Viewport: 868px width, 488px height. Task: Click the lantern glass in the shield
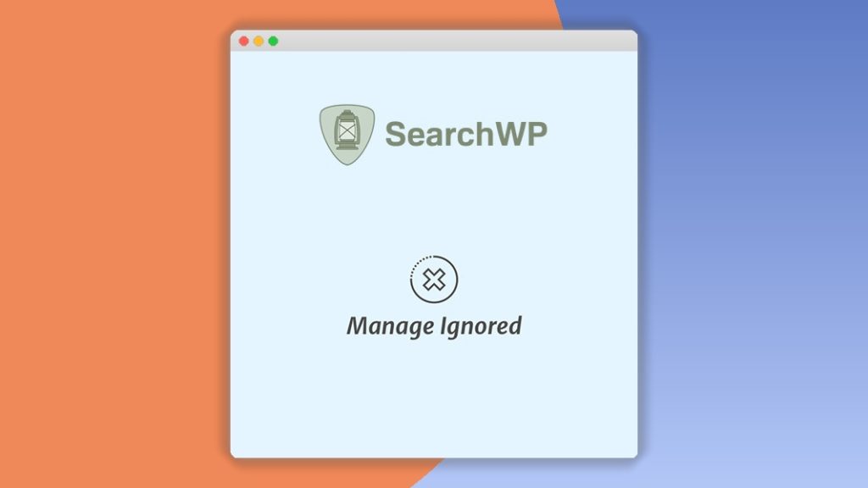[x=347, y=131]
